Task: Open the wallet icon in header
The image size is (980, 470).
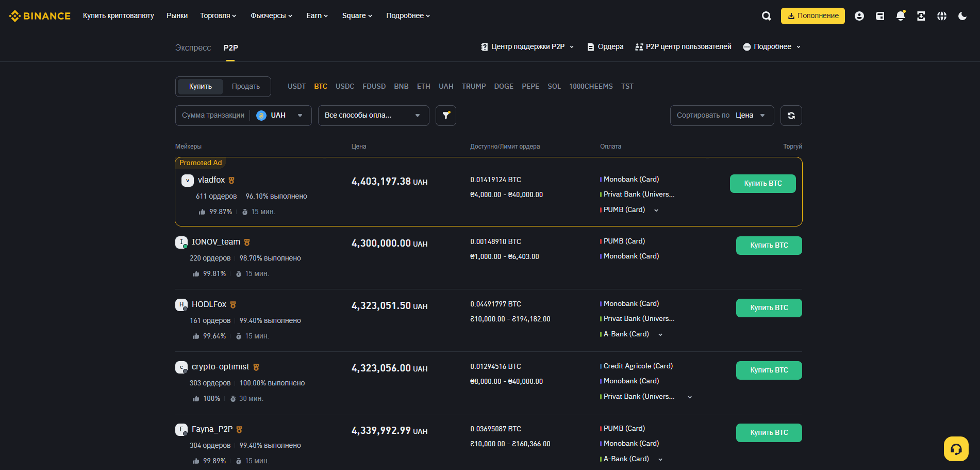Action: (x=880, y=16)
